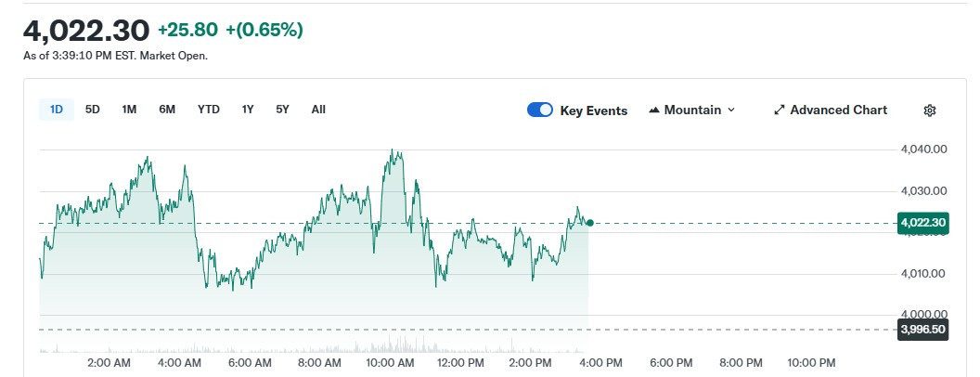Click the Mountain chart type icon
This screenshot has width=980, height=377.
tap(654, 110)
